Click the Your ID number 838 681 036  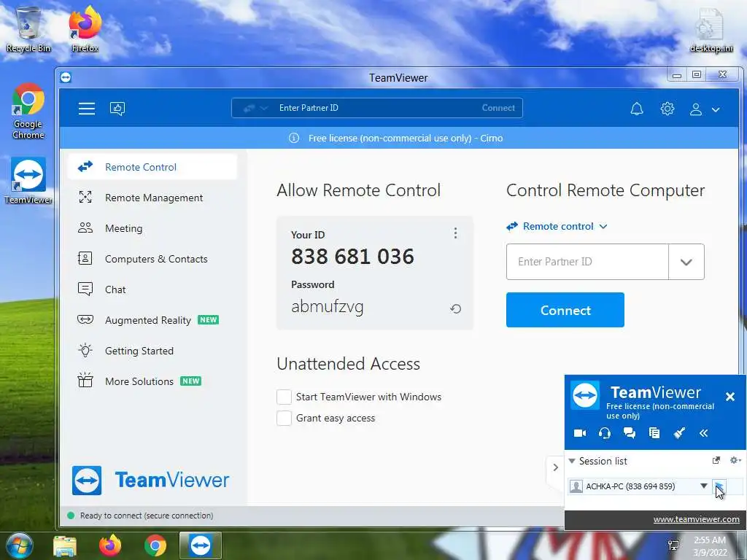pos(352,257)
